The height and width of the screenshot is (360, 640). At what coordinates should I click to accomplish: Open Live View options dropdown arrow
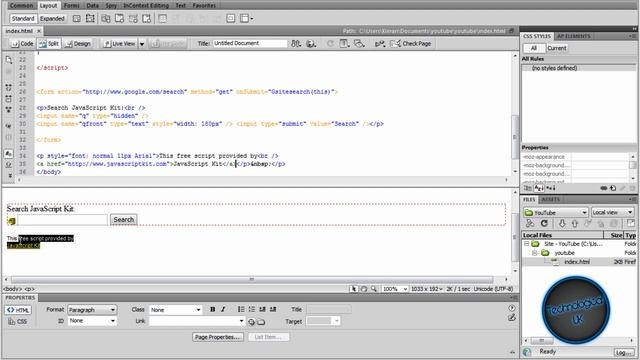(x=142, y=44)
